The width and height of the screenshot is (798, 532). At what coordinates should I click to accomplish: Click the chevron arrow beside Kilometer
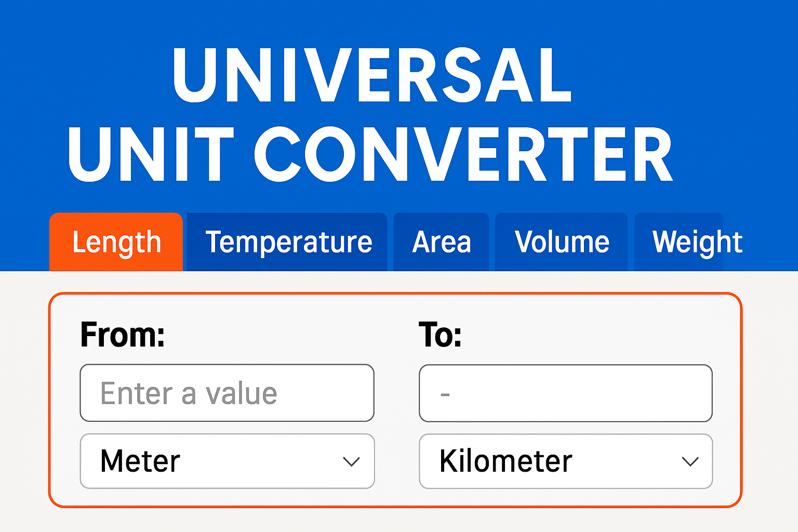[689, 461]
